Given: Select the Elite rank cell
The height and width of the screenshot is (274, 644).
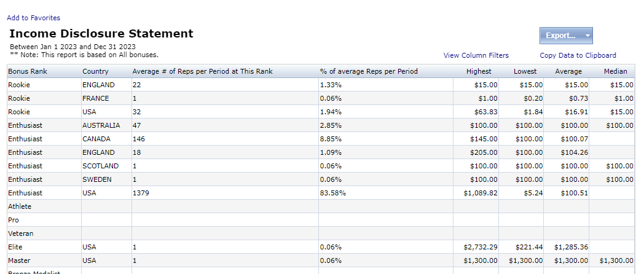Looking at the screenshot, I should (16, 247).
